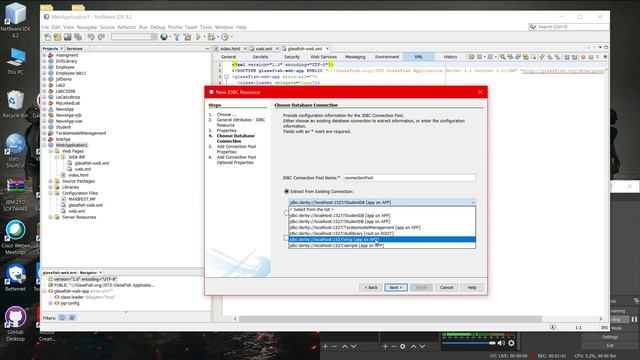640x360 pixels.
Task: Expand the Server Resources folder
Action: click(x=51, y=217)
